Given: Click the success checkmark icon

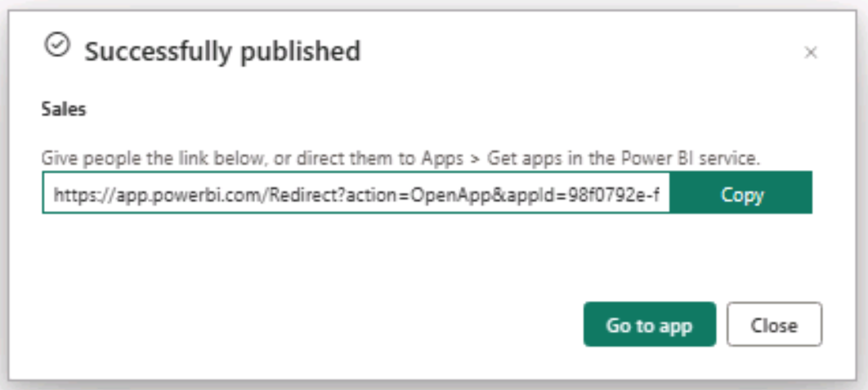Looking at the screenshot, I should pos(57,46).
